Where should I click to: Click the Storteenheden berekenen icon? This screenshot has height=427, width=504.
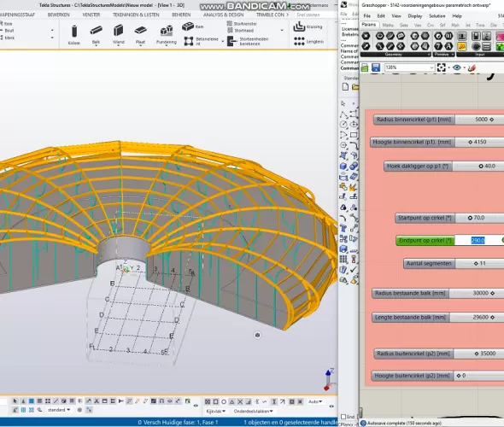click(231, 41)
